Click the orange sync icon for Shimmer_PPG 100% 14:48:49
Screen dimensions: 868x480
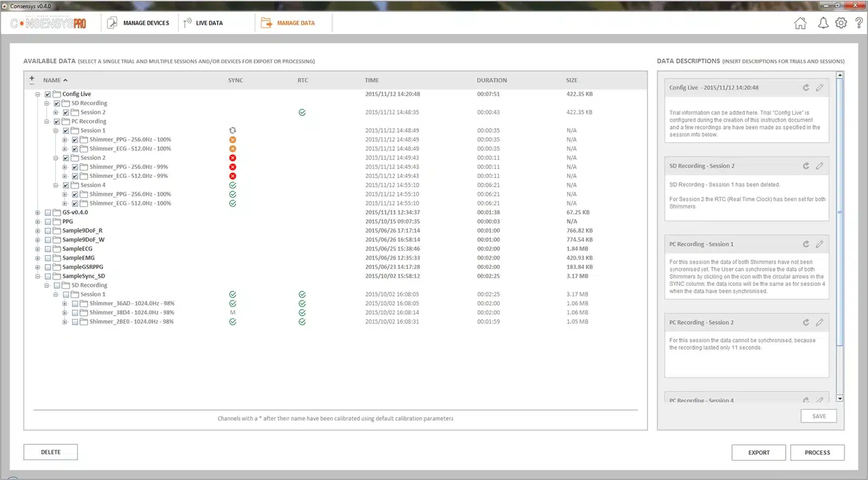coord(233,139)
